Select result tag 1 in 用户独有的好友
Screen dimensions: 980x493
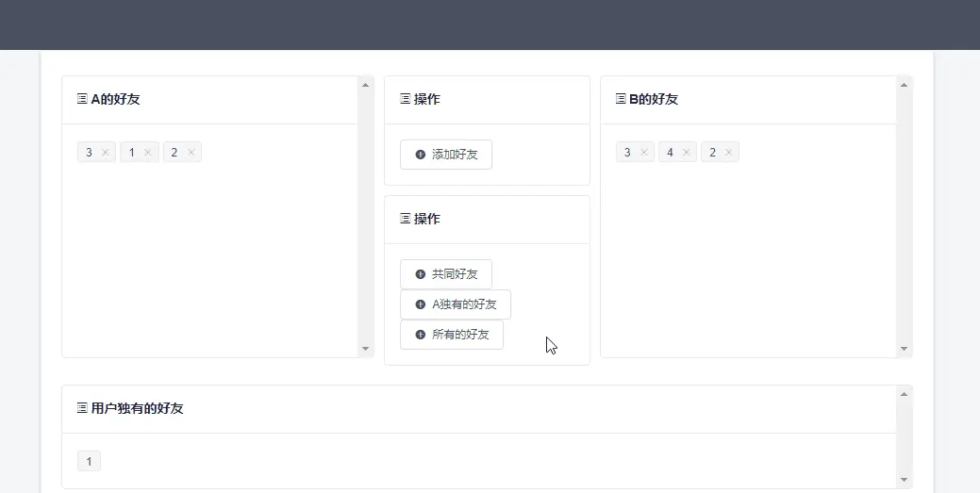point(89,461)
